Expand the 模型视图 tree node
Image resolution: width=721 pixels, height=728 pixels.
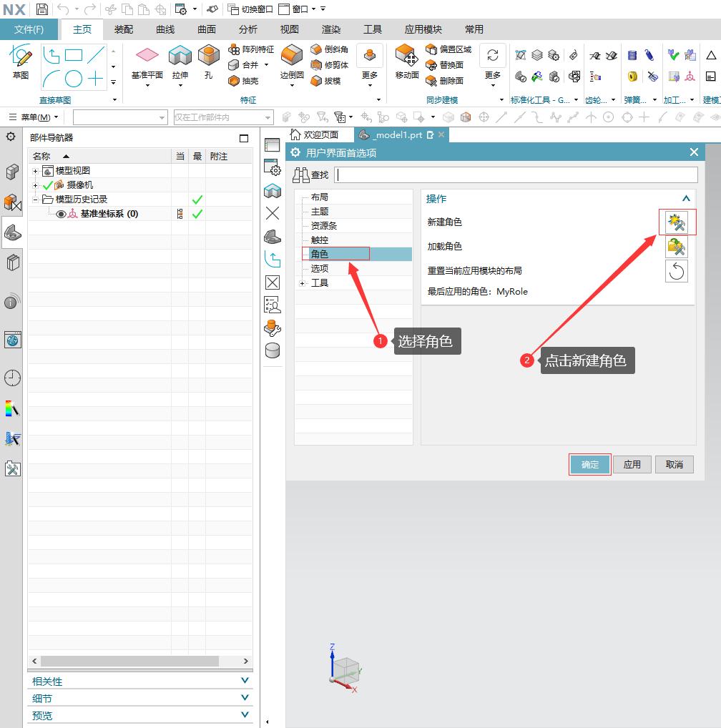36,171
